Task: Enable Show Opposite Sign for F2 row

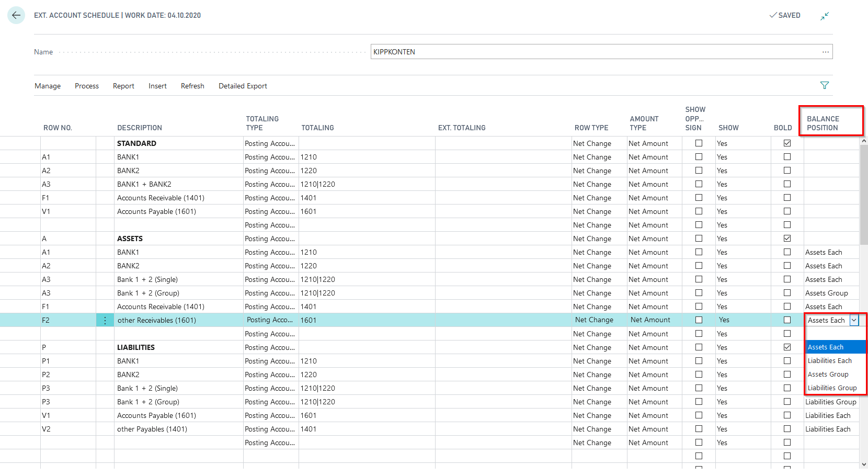Action: (x=699, y=320)
